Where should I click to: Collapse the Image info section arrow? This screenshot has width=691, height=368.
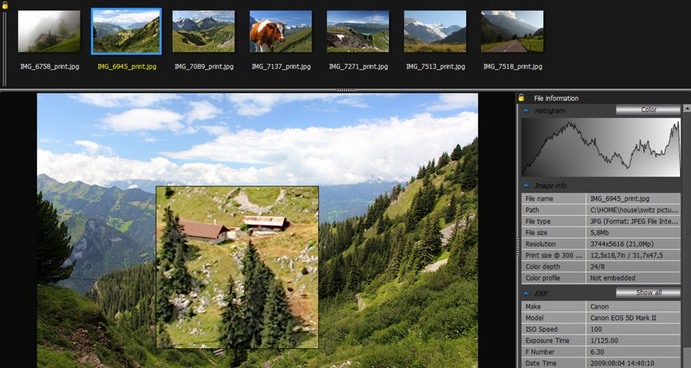(526, 186)
